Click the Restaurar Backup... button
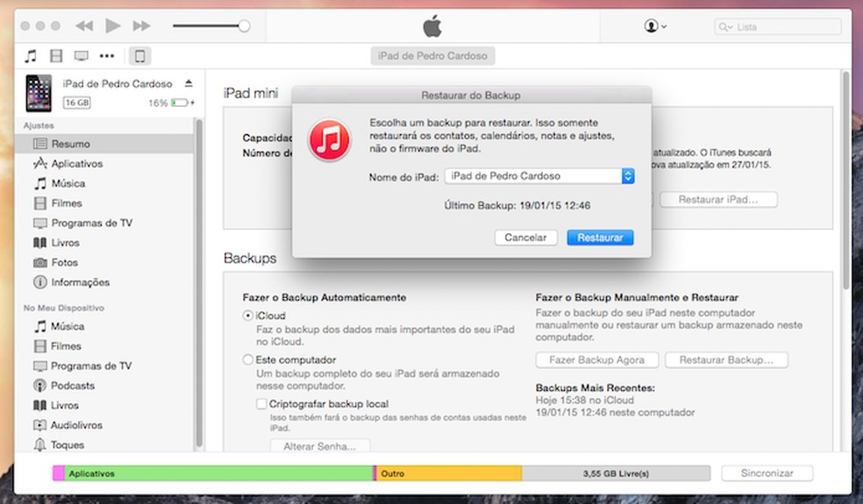This screenshot has height=504, width=863. pyautogui.click(x=726, y=360)
